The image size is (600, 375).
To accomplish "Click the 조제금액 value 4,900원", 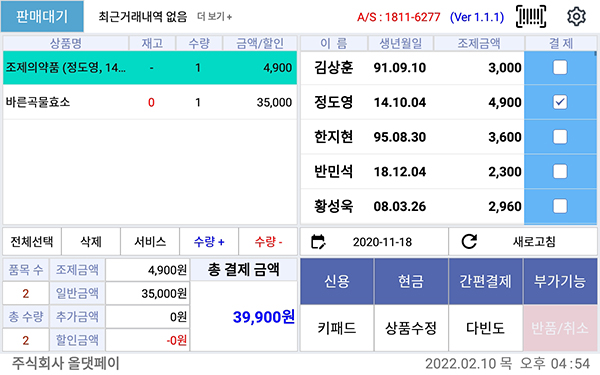I will (167, 270).
